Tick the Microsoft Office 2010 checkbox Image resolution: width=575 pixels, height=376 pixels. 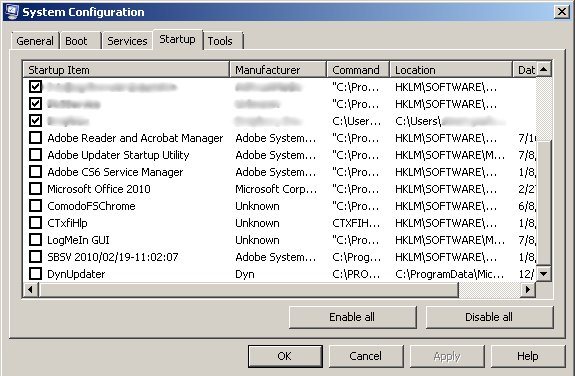tap(35, 189)
